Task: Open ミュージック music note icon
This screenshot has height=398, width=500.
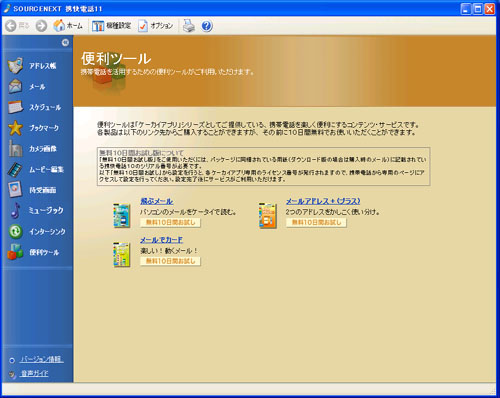Action: pyautogui.click(x=15, y=210)
